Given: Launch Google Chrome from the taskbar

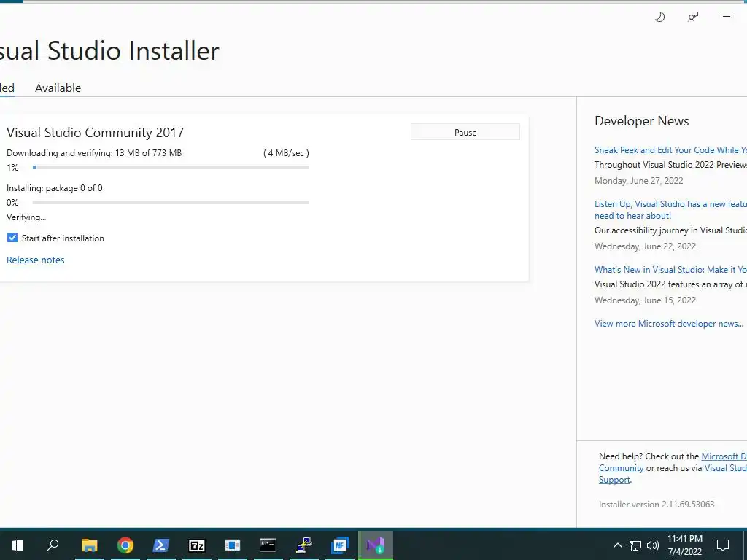Looking at the screenshot, I should tap(125, 545).
